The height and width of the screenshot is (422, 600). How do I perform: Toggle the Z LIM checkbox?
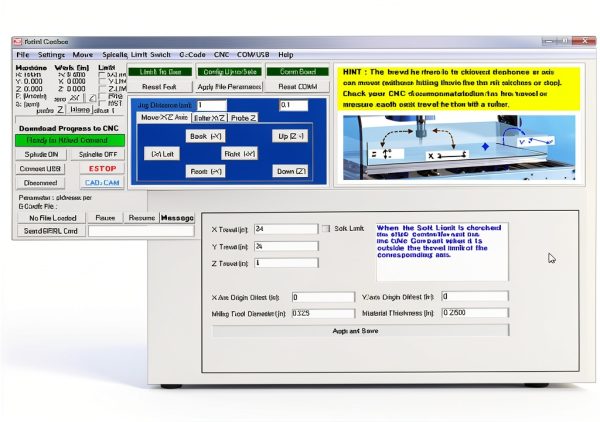pyautogui.click(x=102, y=89)
